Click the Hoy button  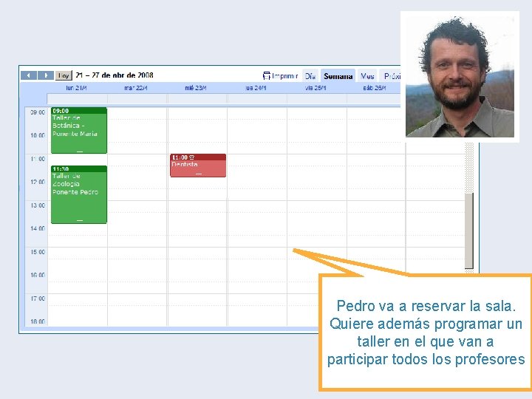pyautogui.click(x=64, y=75)
